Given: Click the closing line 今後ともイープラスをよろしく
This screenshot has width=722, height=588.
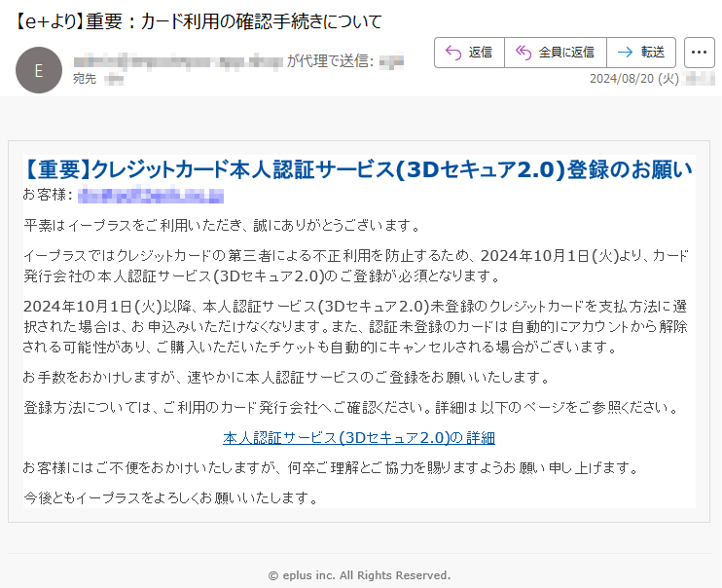Looking at the screenshot, I should point(170,497).
